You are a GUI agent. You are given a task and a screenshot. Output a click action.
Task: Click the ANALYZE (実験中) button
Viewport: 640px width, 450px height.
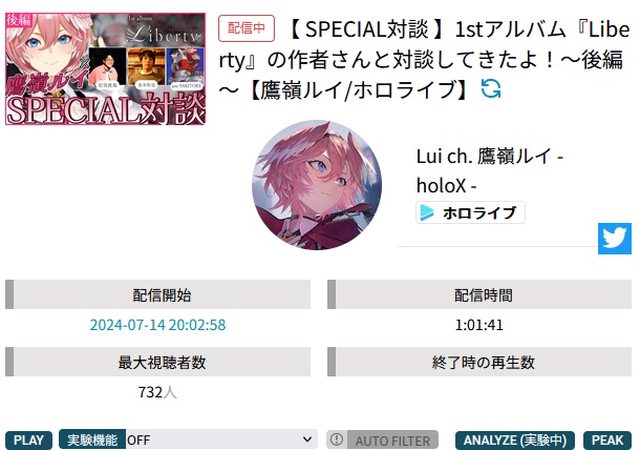[515, 440]
